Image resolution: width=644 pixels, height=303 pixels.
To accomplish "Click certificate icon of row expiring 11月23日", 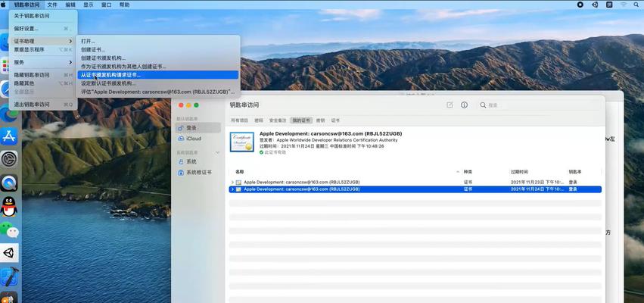I will pyautogui.click(x=238, y=182).
